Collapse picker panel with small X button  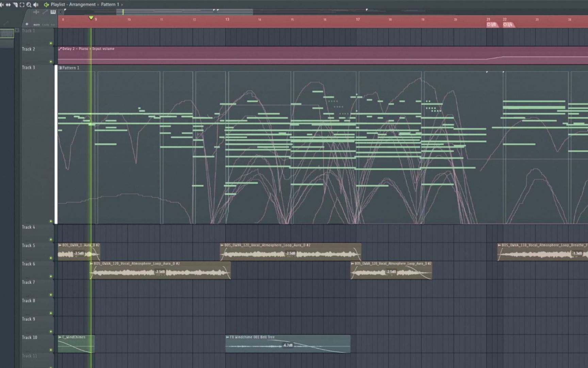pyautogui.click(x=17, y=30)
